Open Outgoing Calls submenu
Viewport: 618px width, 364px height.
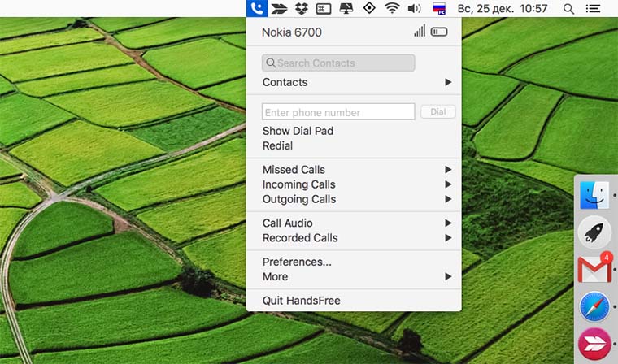pyautogui.click(x=354, y=199)
